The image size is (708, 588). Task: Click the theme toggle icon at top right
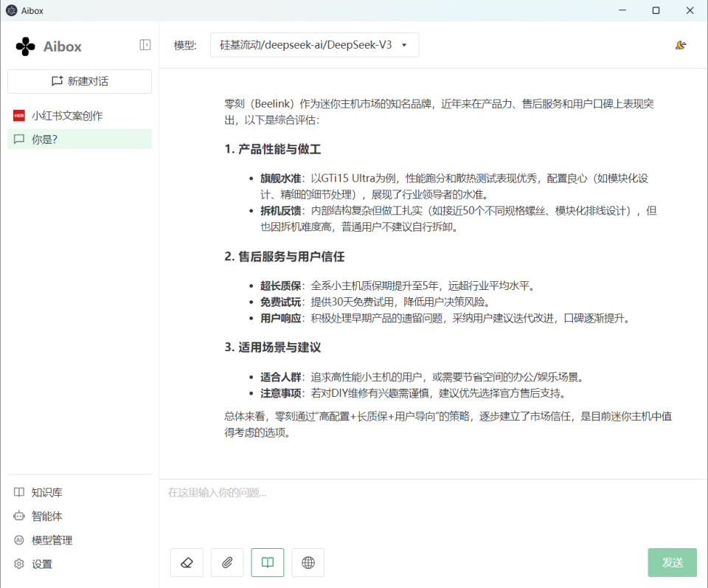point(681,45)
